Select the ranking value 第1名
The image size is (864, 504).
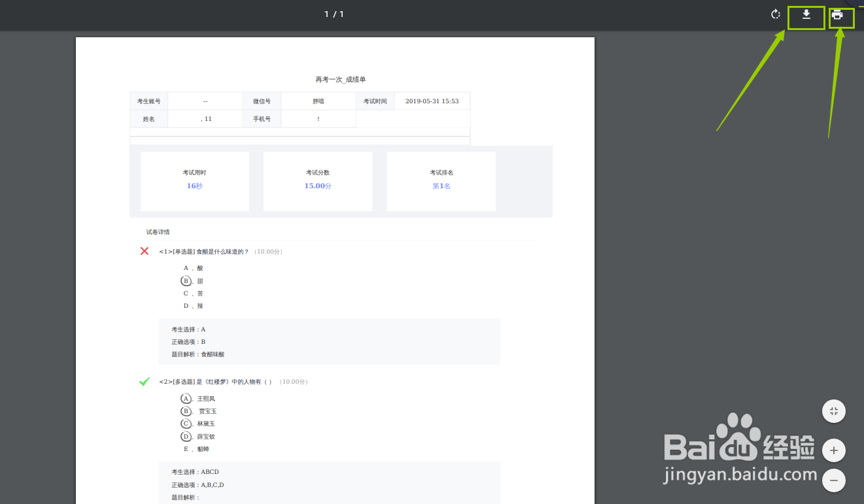pyautogui.click(x=441, y=186)
